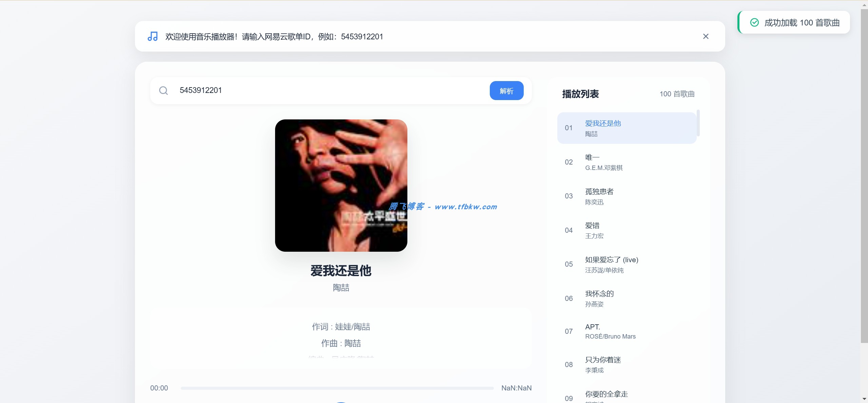Dismiss the welcome banner with the X icon
The height and width of the screenshot is (403, 868).
(706, 36)
